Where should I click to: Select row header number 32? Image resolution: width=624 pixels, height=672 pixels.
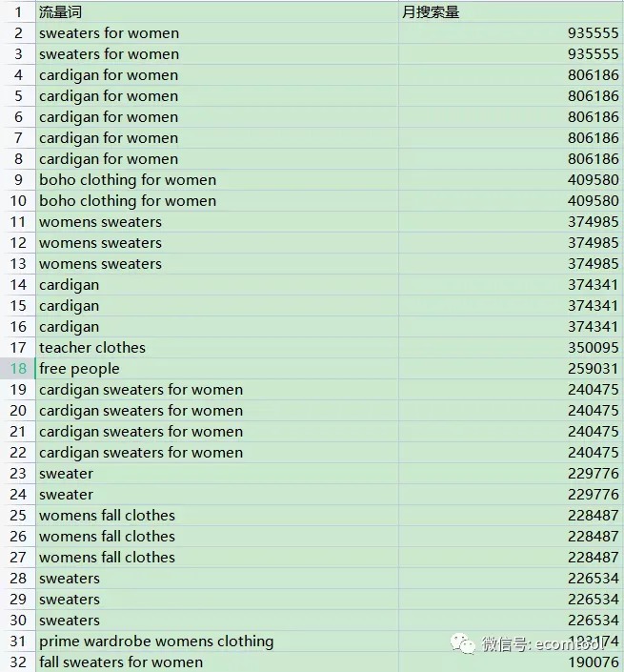pos(18,662)
